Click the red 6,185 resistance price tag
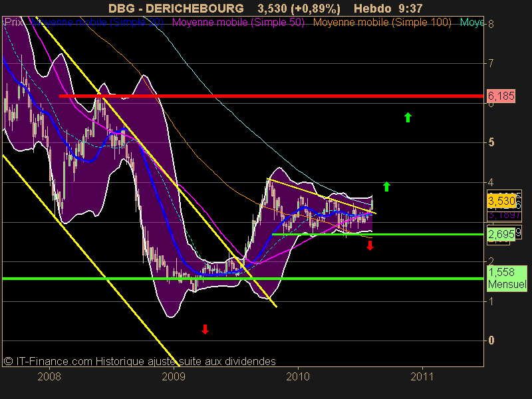 (x=501, y=96)
